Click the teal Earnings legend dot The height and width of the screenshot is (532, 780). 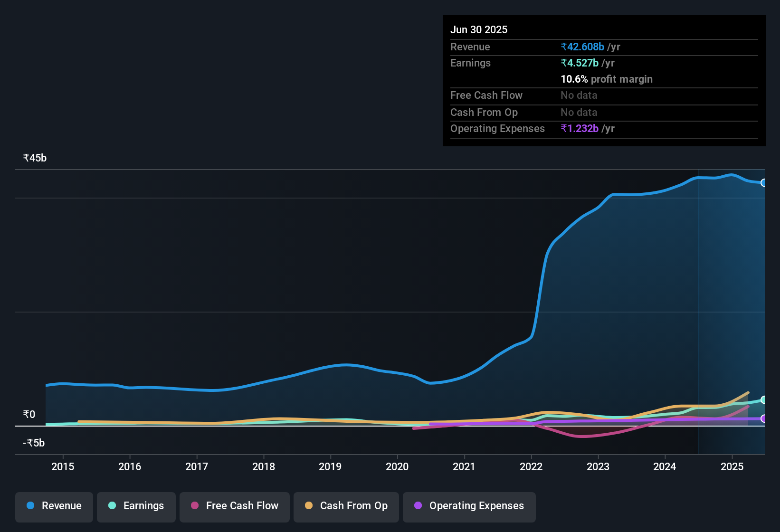point(112,506)
